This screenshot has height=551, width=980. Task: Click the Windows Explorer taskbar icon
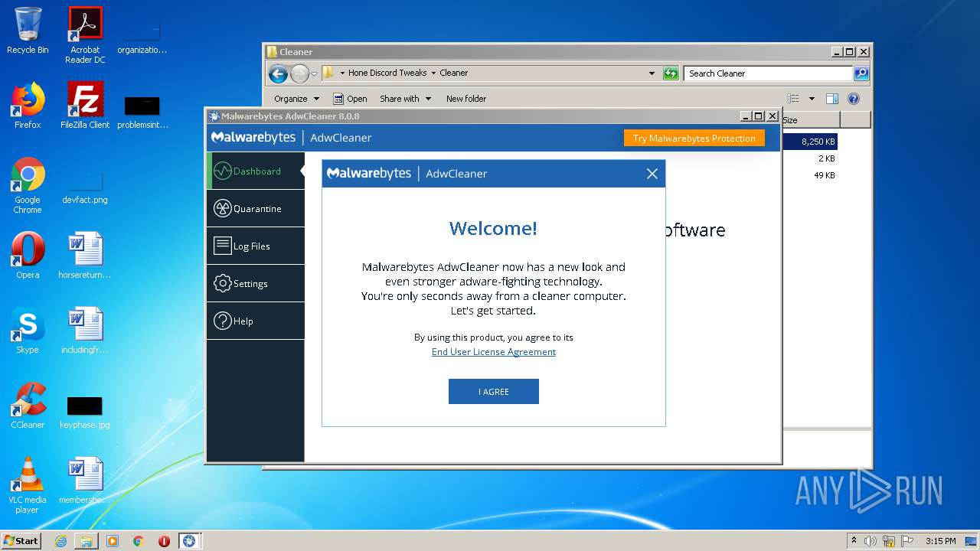[86, 541]
